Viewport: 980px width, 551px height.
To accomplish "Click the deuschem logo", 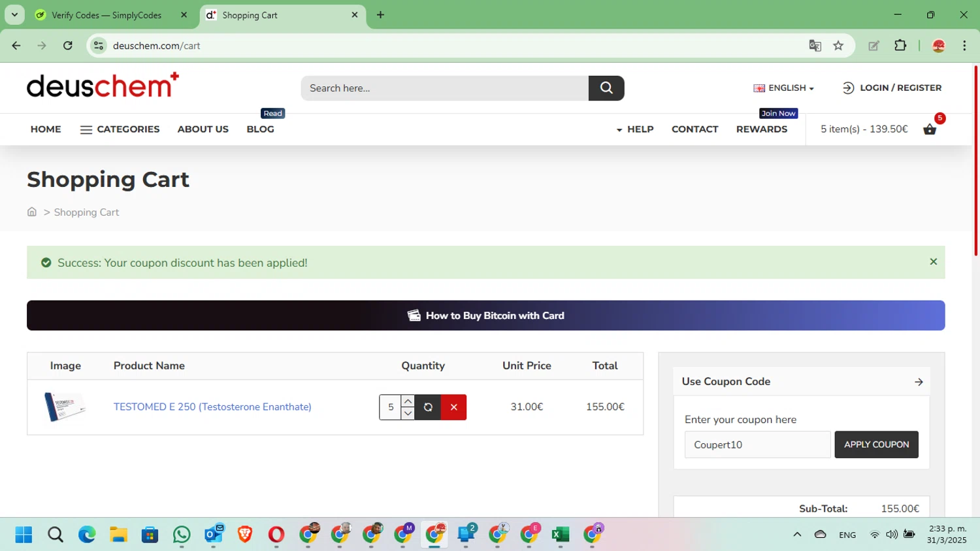I will (103, 85).
